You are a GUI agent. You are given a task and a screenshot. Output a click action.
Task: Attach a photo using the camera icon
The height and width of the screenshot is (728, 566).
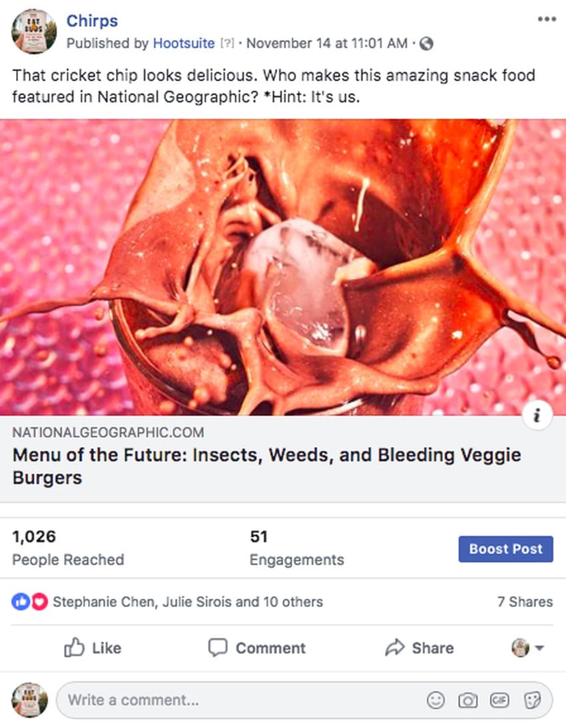467,700
